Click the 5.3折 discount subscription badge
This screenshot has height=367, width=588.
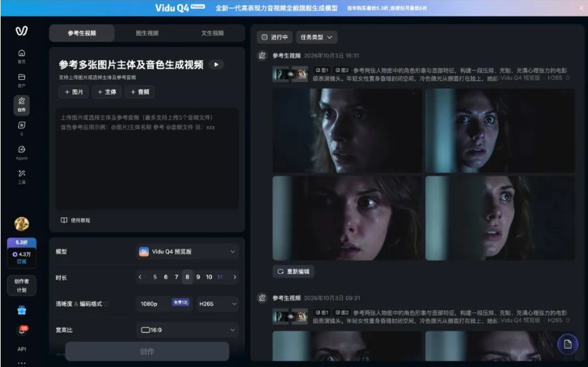22,243
